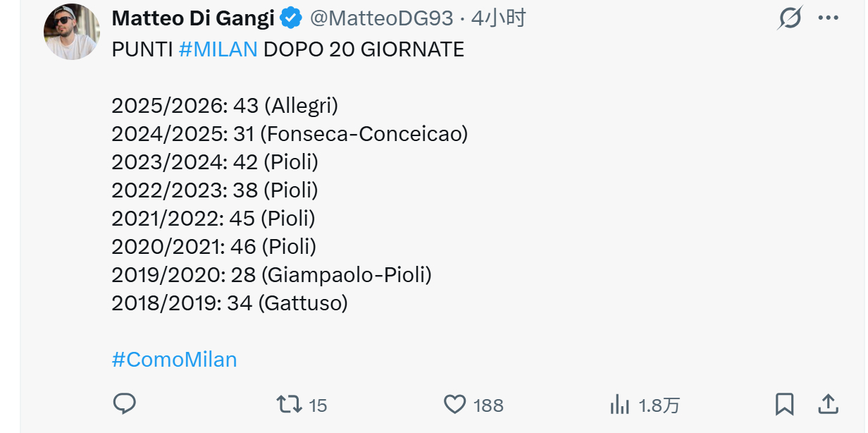This screenshot has width=868, height=433.
Task: Open the #ComoMilan hashtag
Action: pos(174,360)
